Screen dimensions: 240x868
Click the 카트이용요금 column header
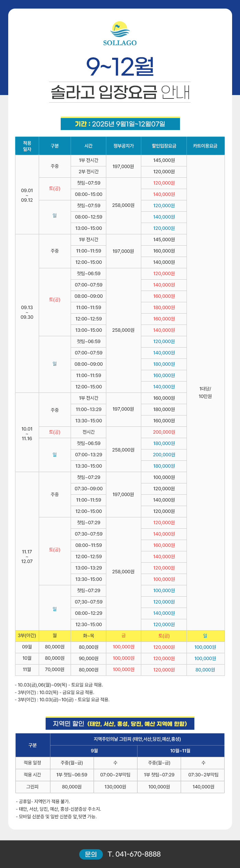point(205,146)
